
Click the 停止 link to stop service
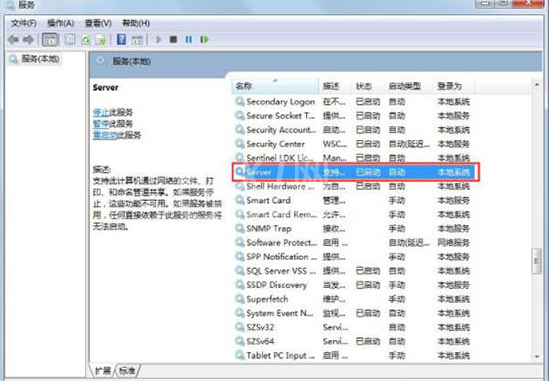click(x=101, y=112)
